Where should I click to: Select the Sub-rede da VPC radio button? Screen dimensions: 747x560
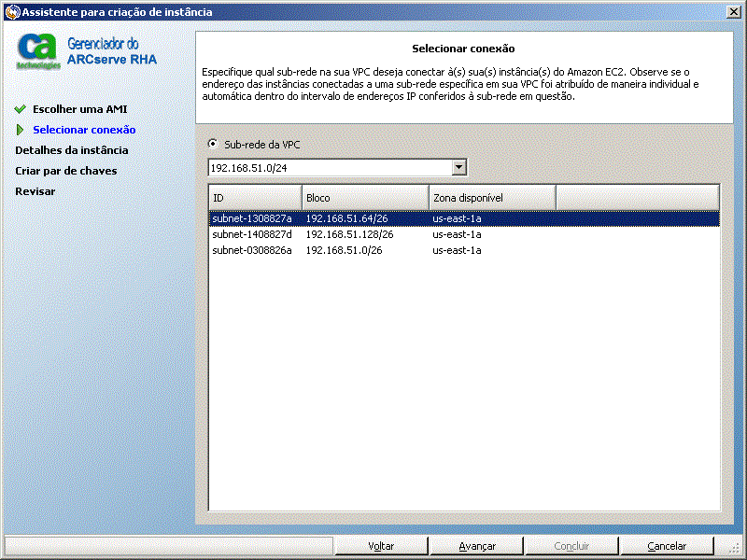click(x=213, y=144)
